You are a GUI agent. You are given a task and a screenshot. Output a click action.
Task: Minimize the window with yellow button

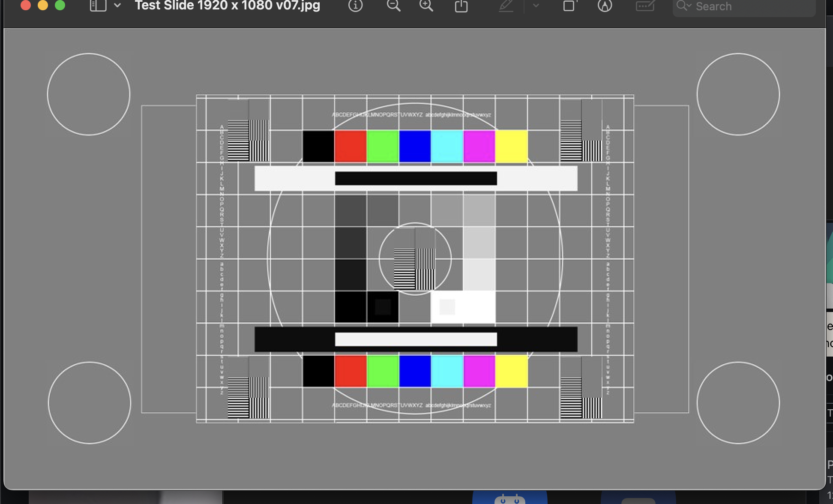(x=43, y=5)
